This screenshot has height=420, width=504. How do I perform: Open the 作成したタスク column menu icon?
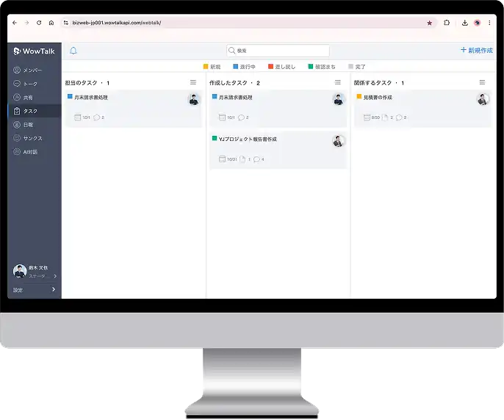tap(337, 82)
